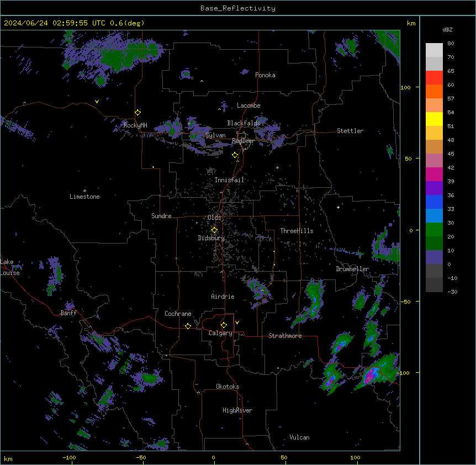Click the yellow V marker east of Calgary
This screenshot has width=476, height=465.
(x=237, y=323)
